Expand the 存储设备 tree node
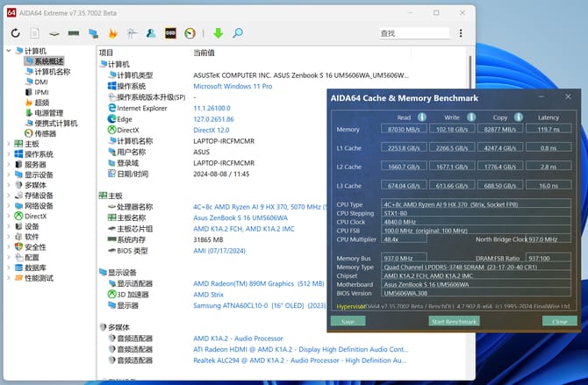 (9, 195)
